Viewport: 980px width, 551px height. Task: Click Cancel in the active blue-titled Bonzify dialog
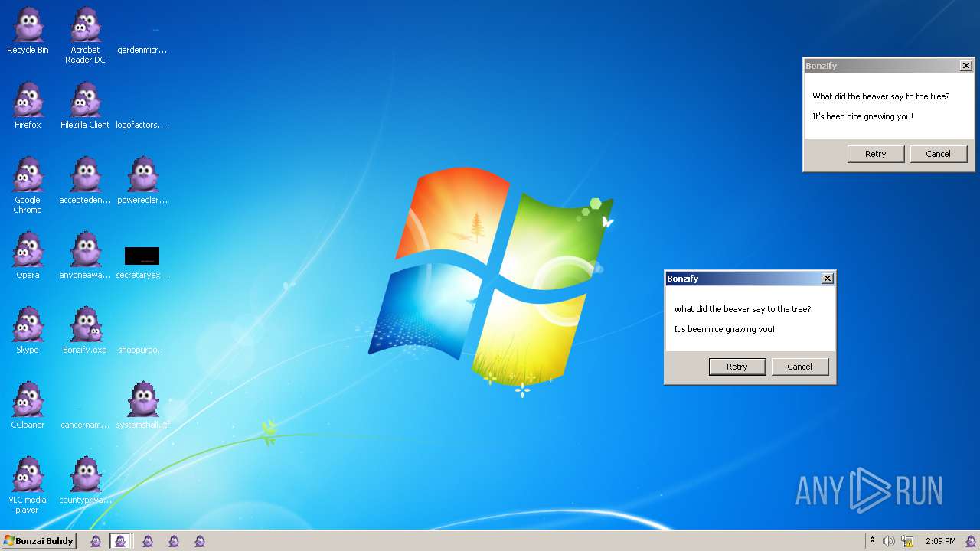(x=799, y=367)
